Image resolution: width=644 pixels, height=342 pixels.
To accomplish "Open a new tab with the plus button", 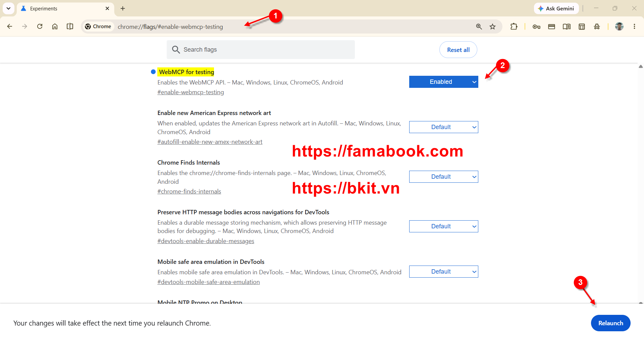I will pos(123,8).
